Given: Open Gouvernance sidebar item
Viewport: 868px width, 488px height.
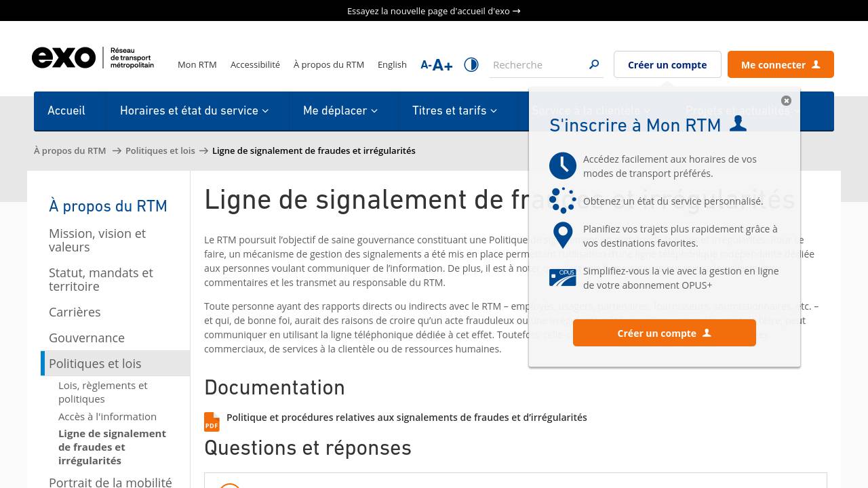Looking at the screenshot, I should point(87,338).
